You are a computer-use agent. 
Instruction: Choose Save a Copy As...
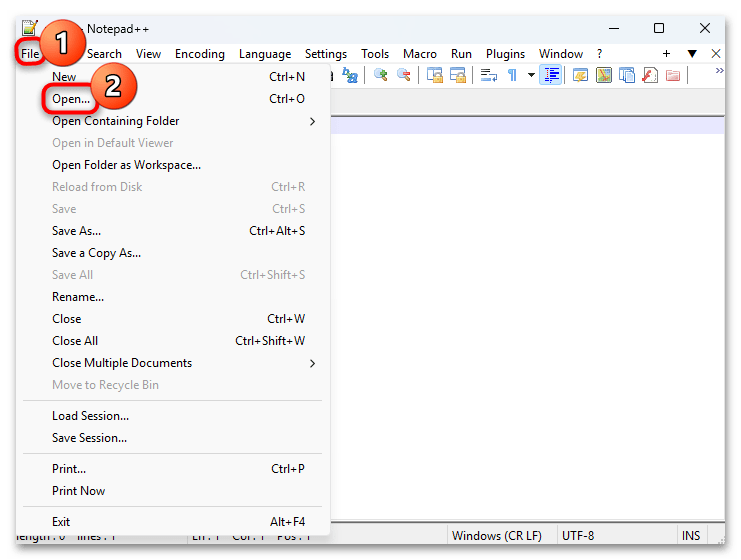173,253
